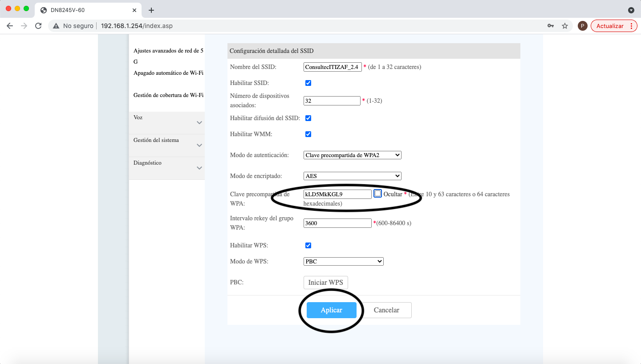Image resolution: width=641 pixels, height=364 pixels.
Task: Check the Ocultar password checkbox
Action: pos(378,194)
